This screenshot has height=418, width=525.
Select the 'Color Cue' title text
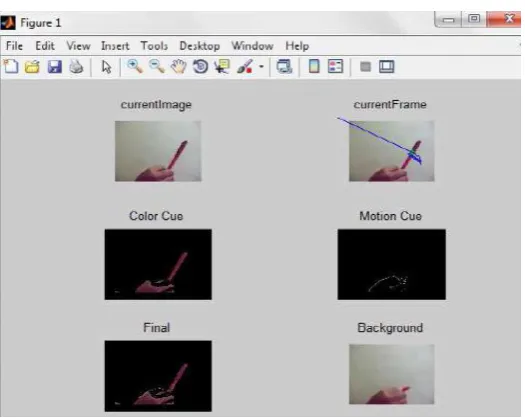coord(156,216)
